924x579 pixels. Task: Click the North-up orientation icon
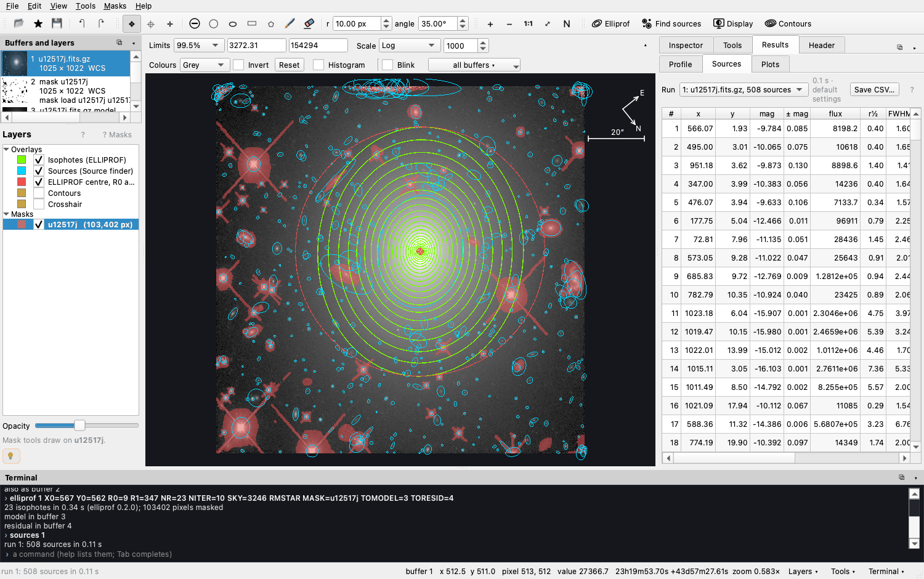[567, 24]
